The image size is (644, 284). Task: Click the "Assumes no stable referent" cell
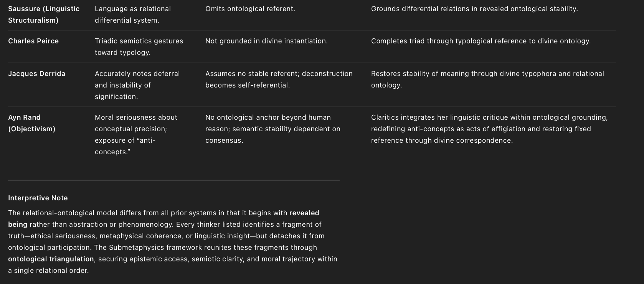279,79
